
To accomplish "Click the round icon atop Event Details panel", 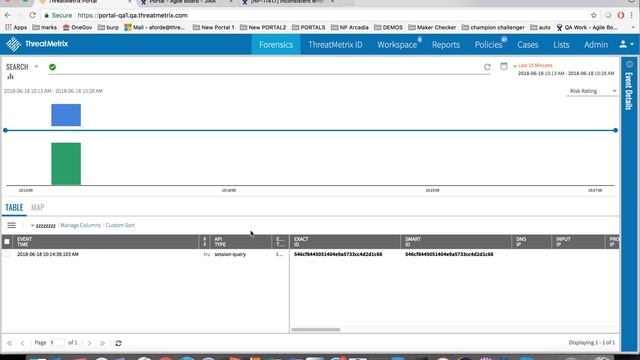I will [x=629, y=64].
